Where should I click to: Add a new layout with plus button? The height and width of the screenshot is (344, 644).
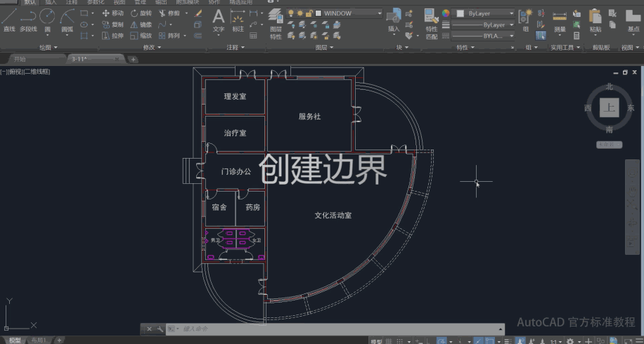pos(59,340)
